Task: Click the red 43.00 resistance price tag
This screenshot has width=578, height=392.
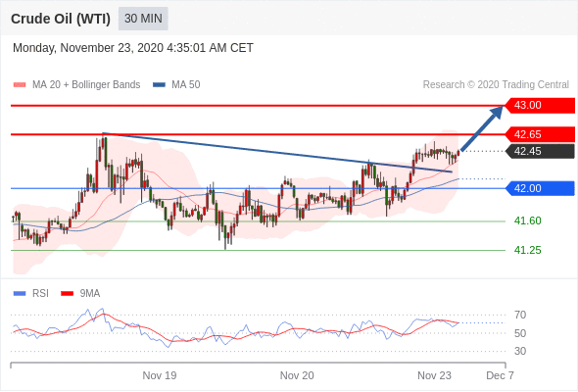Action: (x=539, y=105)
